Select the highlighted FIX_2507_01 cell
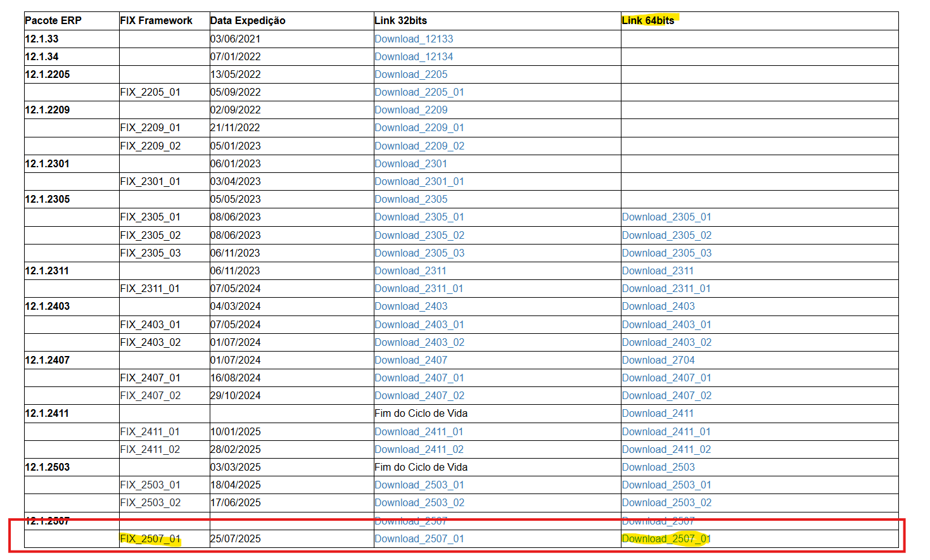 pos(150,538)
